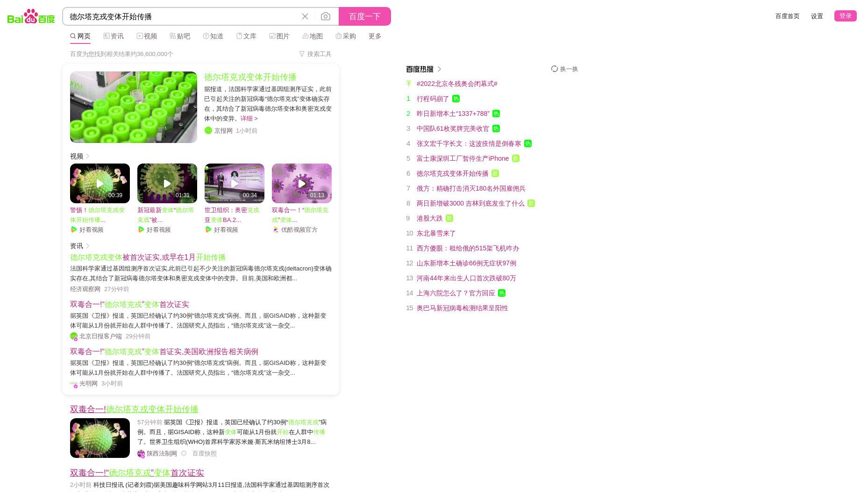Play the 00:39 video
The height and width of the screenshot is (492, 868).
[x=100, y=183]
